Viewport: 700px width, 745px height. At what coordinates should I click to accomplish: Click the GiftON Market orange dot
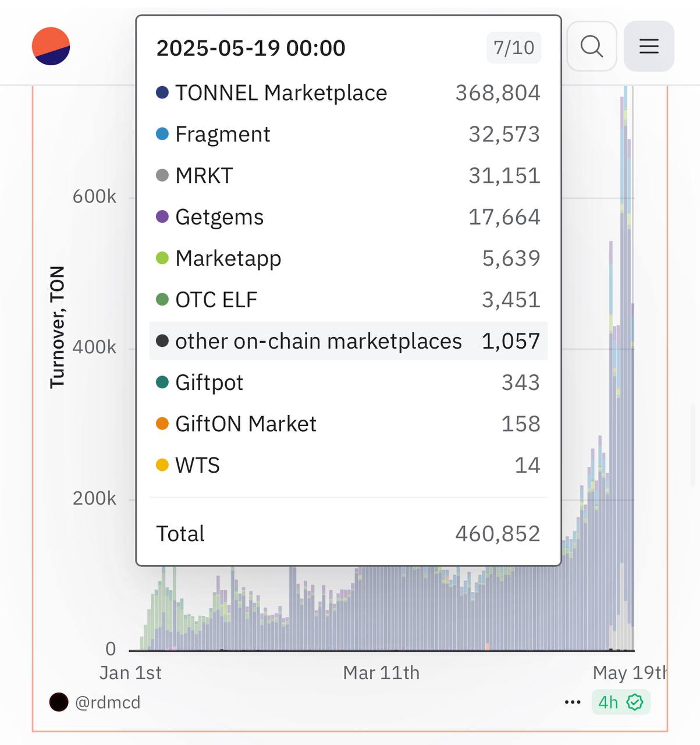[162, 424]
